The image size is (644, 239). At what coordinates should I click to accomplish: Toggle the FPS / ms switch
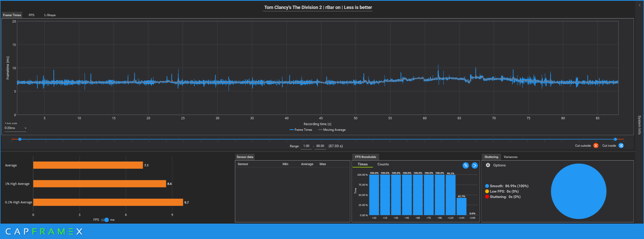click(105, 220)
